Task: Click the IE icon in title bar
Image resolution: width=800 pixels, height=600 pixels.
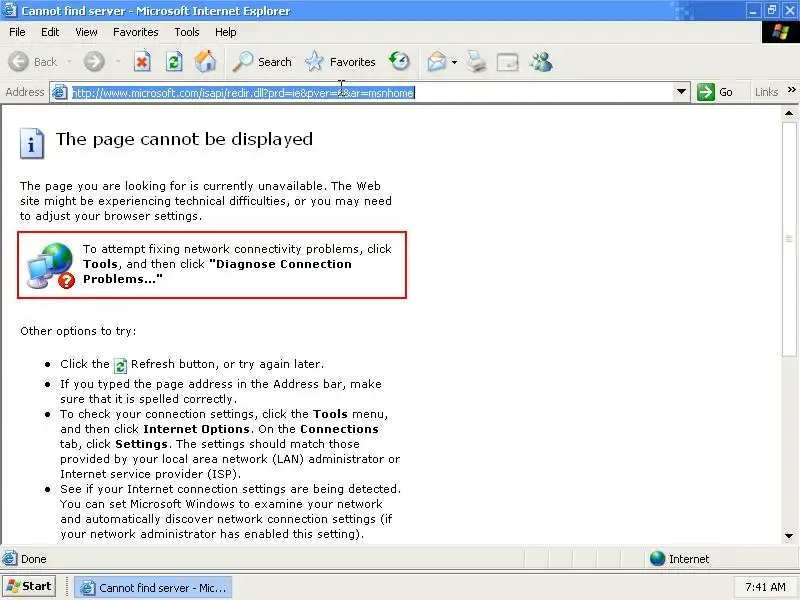Action: (9, 10)
